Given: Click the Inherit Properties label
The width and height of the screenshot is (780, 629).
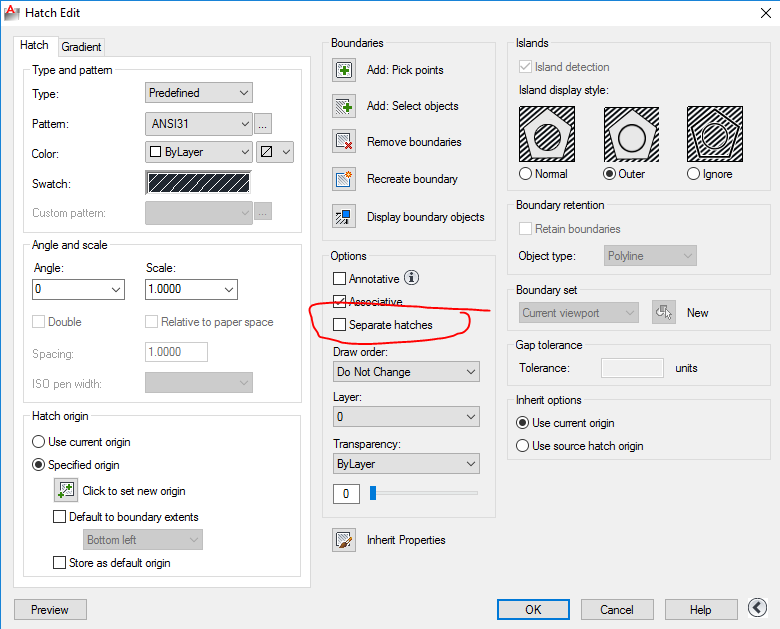Looking at the screenshot, I should pyautogui.click(x=406, y=540).
